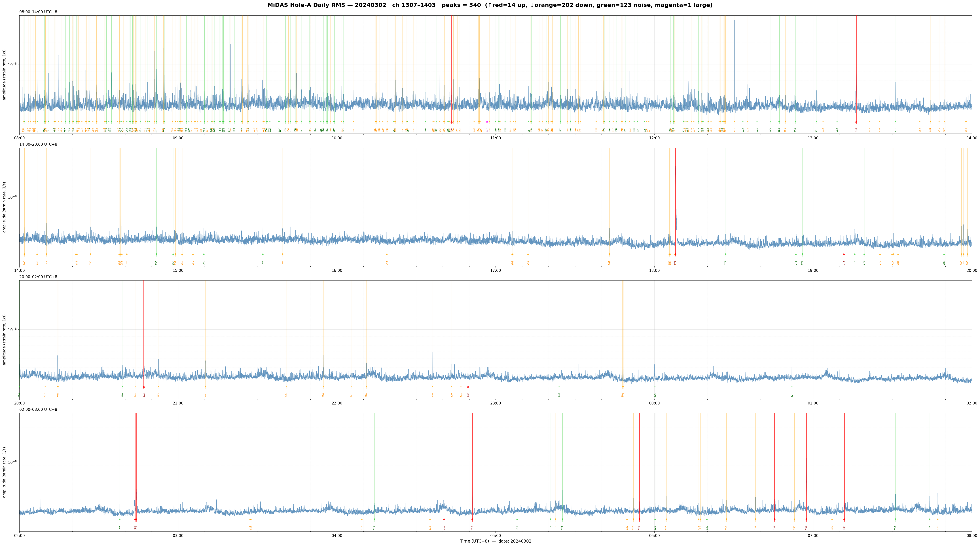The image size is (980, 546).
Task: Select the '08:00–14:00 UTC+8' panel heading
Action: click(38, 12)
